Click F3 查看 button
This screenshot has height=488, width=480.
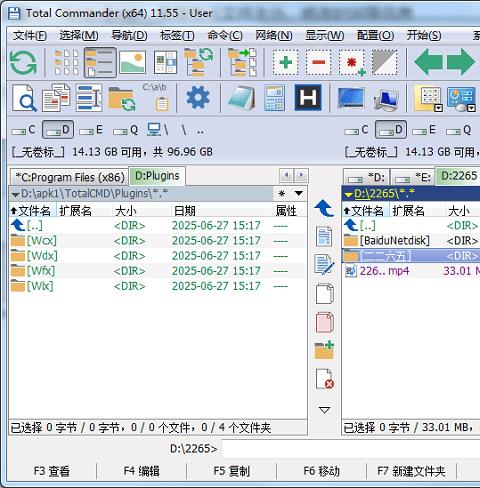pyautogui.click(x=52, y=471)
